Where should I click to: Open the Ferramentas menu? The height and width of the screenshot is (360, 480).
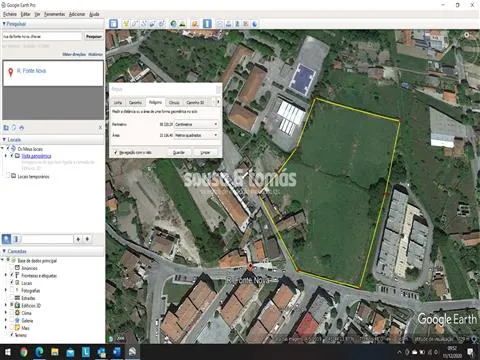tap(54, 14)
